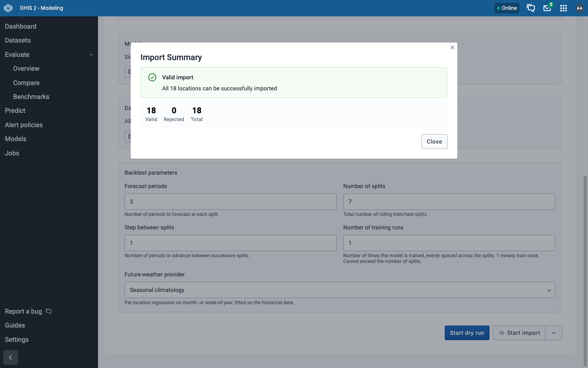Focus the Number of splits input

(x=449, y=202)
